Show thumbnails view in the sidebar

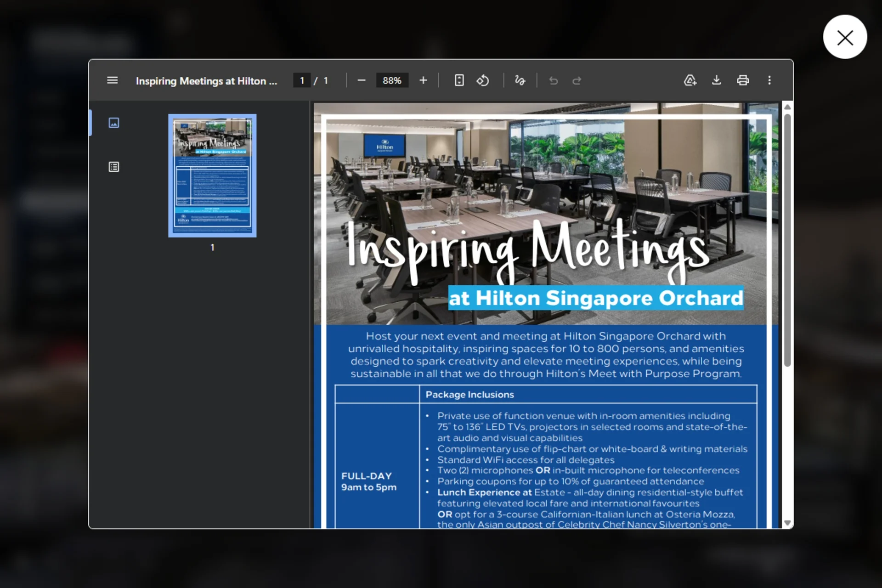tap(114, 123)
